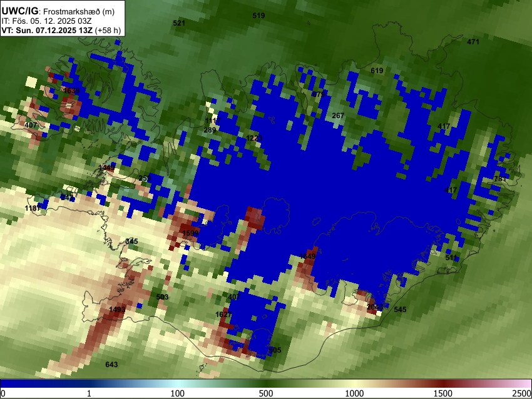Click the map value 2043
Image resolution: width=532 pixels, height=399 pixels.
click(x=375, y=307)
